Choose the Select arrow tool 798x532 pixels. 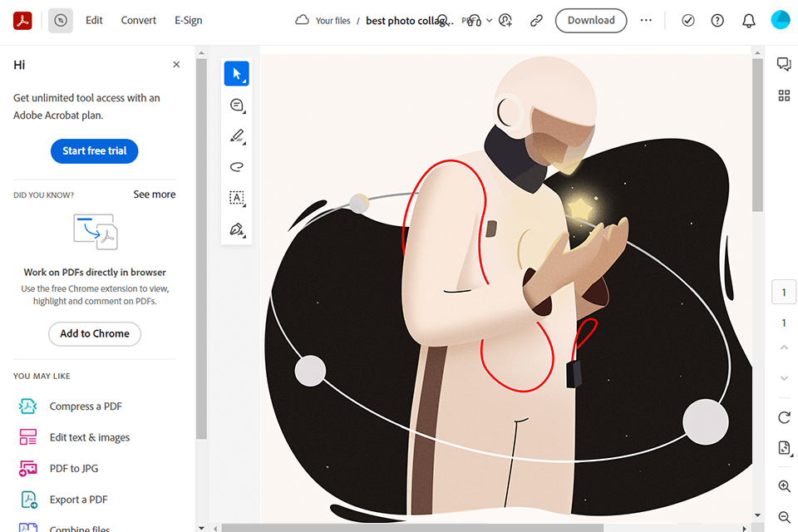(x=237, y=73)
